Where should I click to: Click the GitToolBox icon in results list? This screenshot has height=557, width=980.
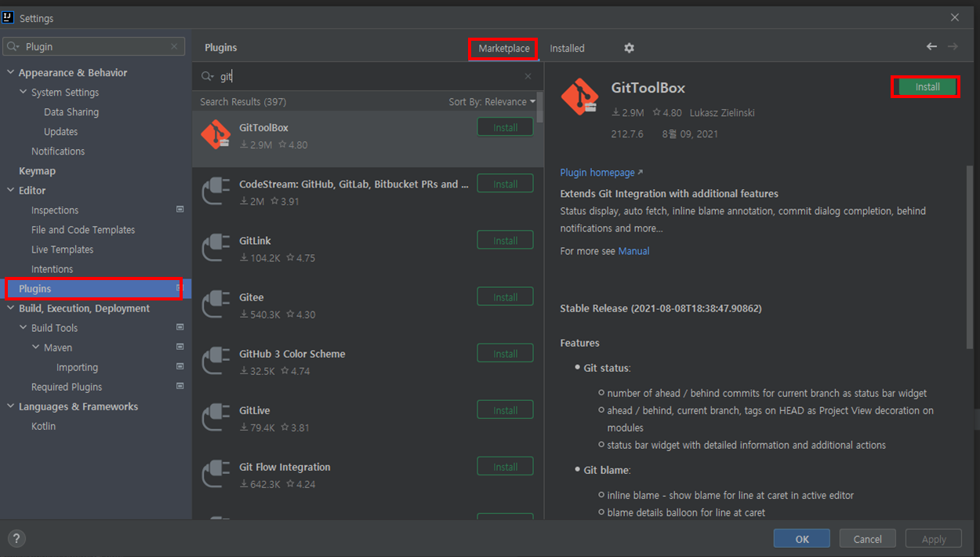[216, 135]
